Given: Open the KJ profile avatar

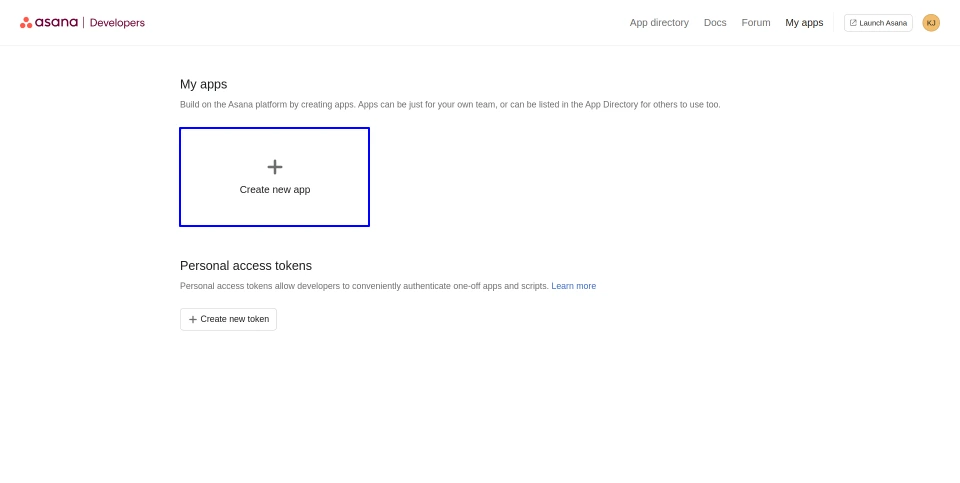Looking at the screenshot, I should 931,23.
